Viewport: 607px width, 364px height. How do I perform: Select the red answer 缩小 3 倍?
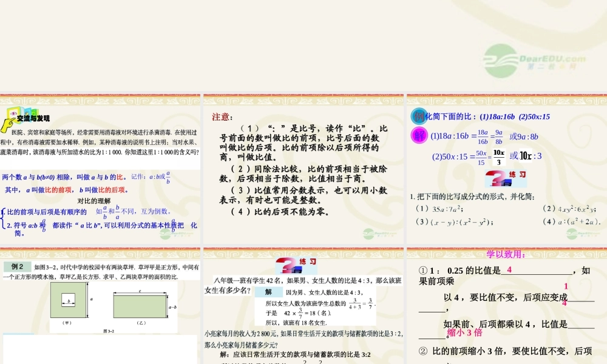(465, 332)
